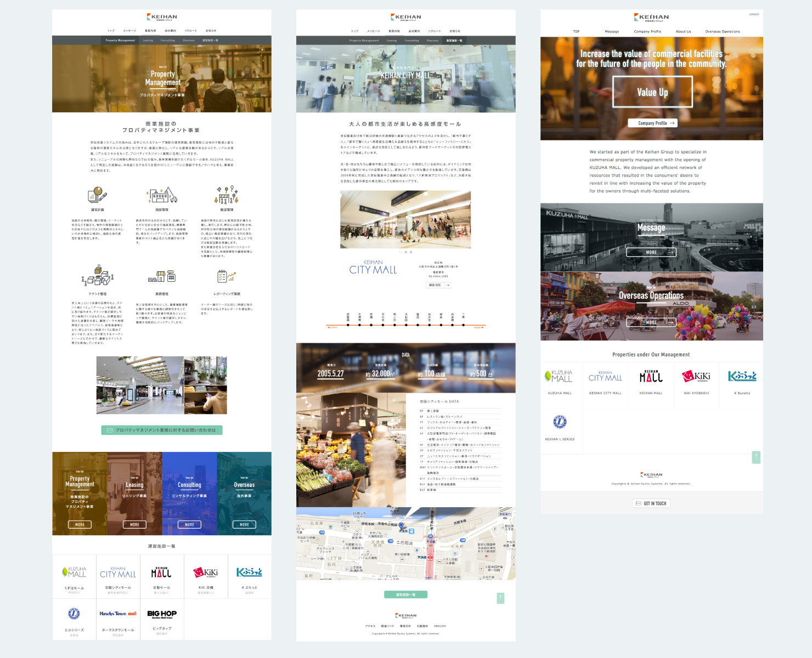Select Overseas sub-nav tab on left page

click(x=189, y=41)
